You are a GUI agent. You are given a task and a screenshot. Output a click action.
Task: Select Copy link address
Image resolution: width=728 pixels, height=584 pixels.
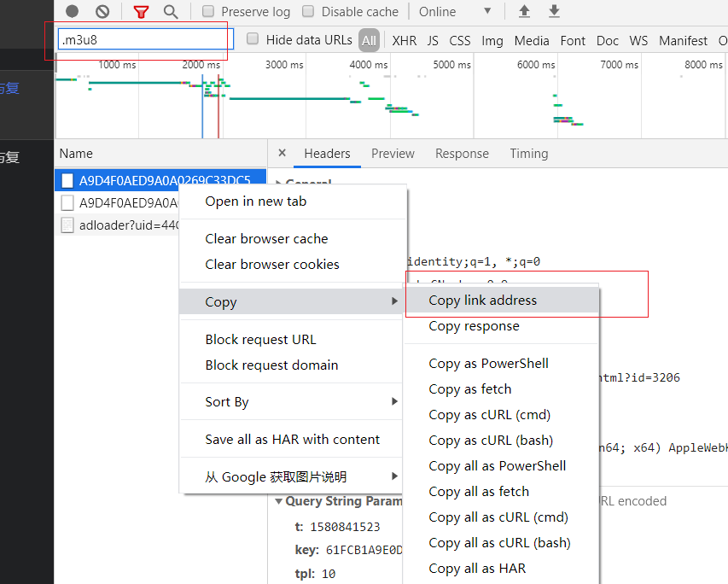[502, 301]
